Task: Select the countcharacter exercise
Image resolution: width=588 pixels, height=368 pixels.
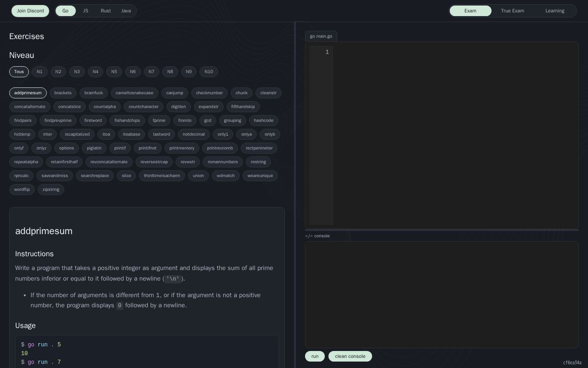Action: click(x=143, y=107)
